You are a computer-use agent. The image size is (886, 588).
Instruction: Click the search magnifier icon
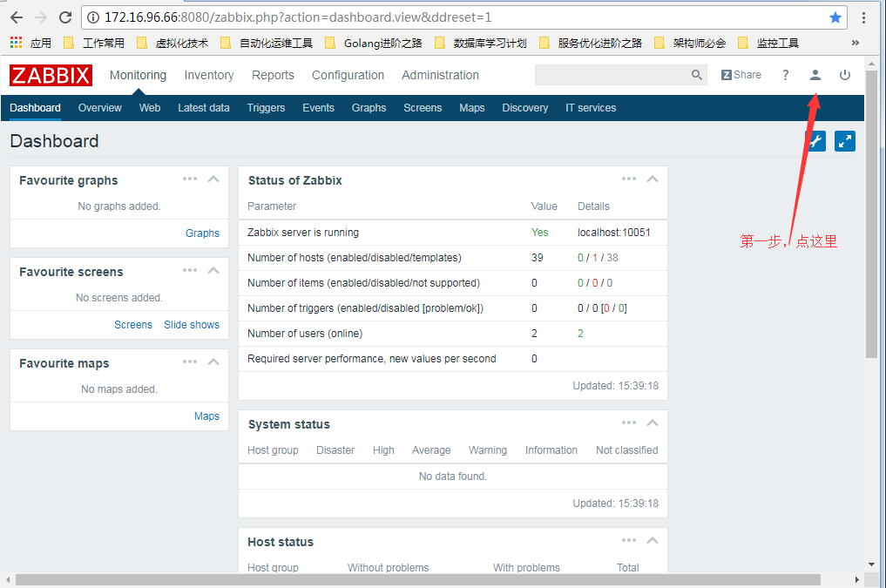[697, 75]
